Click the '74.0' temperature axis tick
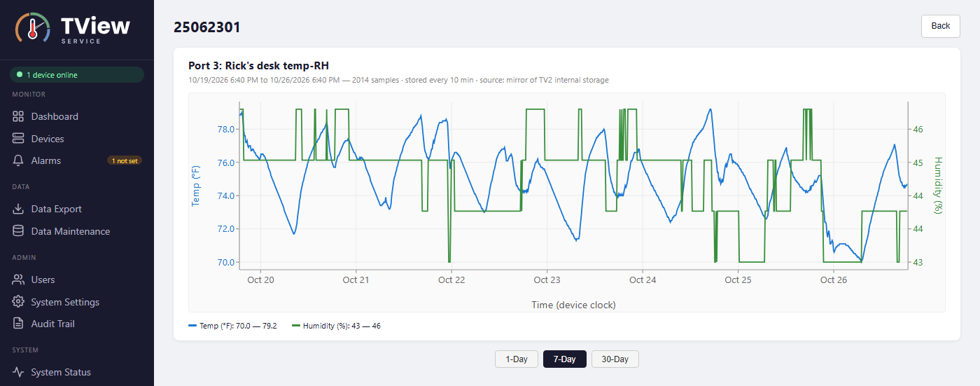 pos(227,196)
